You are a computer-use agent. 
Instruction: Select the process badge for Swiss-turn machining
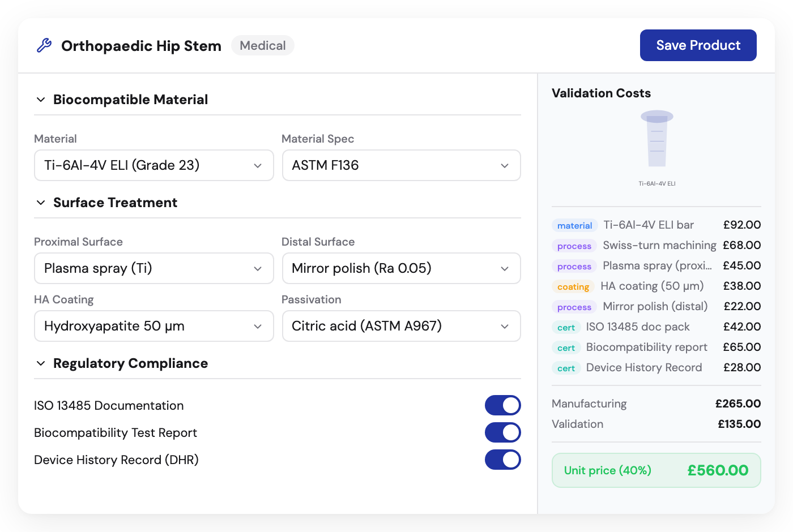(x=574, y=246)
